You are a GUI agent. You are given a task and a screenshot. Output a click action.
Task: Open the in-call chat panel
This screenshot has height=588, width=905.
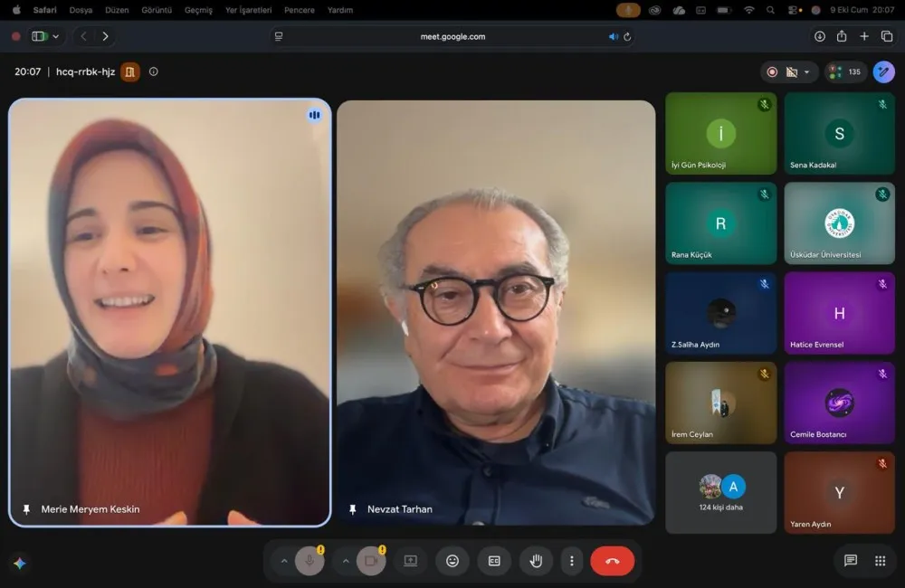tap(850, 561)
